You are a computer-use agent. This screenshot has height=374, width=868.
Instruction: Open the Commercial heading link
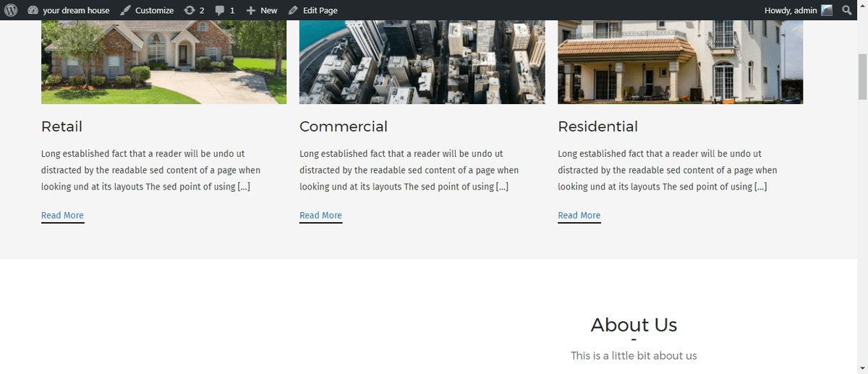click(x=344, y=127)
